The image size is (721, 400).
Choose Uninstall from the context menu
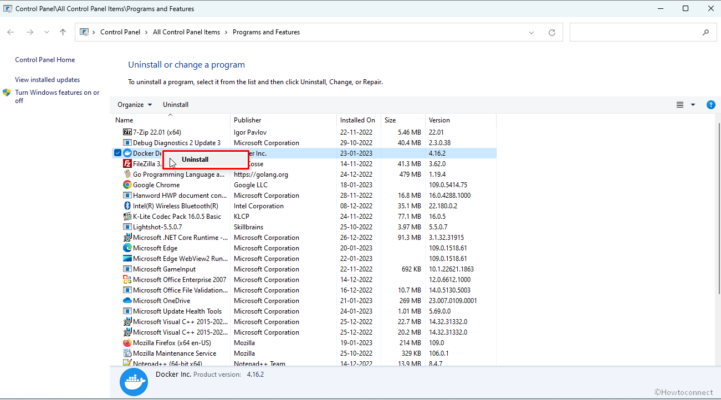(x=206, y=160)
